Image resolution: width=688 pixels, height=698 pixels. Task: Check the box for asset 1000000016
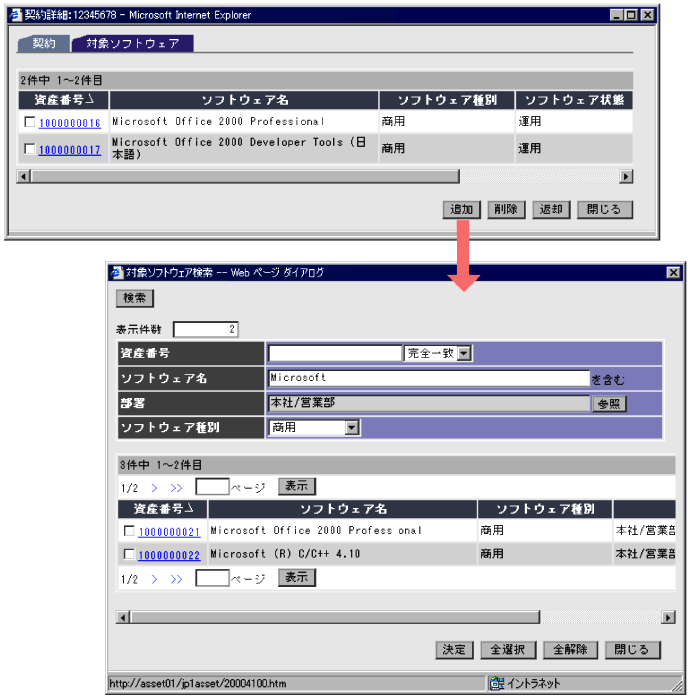tap(30, 122)
